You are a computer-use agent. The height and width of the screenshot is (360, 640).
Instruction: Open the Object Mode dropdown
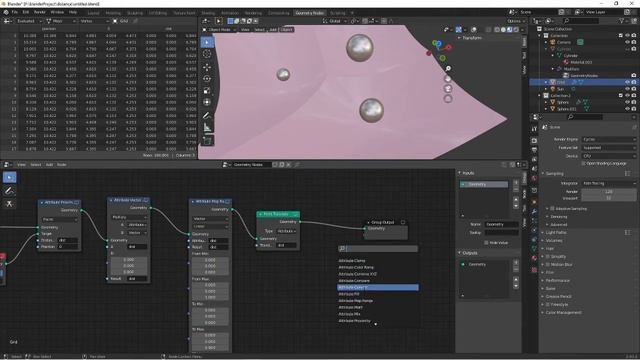tap(220, 30)
